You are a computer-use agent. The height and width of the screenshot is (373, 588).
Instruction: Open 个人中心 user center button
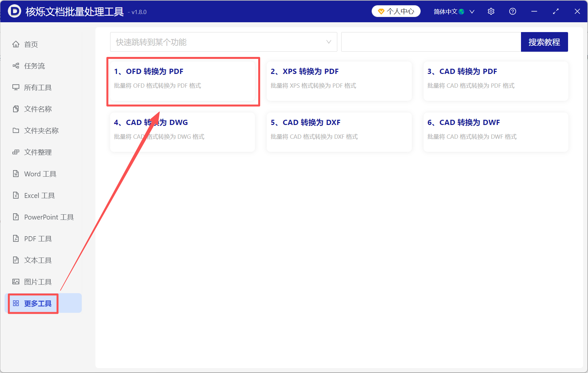coord(396,11)
